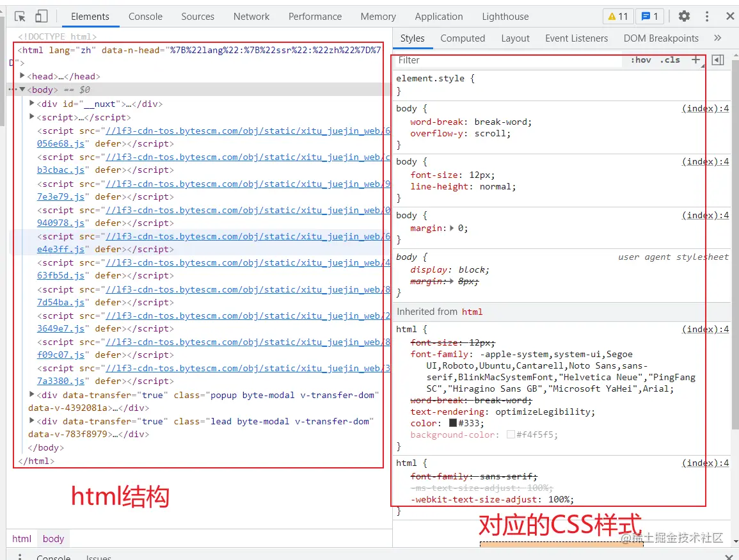Click 'Inherited from html' link
739x560 pixels.
[x=472, y=312]
